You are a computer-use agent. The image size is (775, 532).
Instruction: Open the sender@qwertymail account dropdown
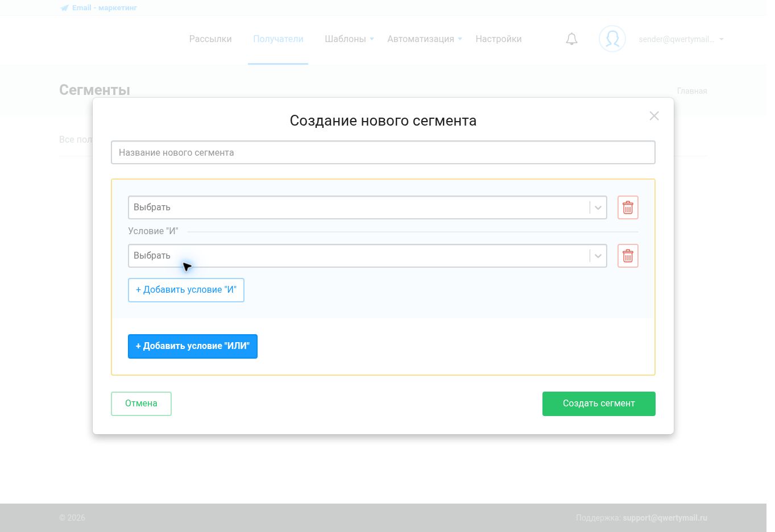pos(681,39)
